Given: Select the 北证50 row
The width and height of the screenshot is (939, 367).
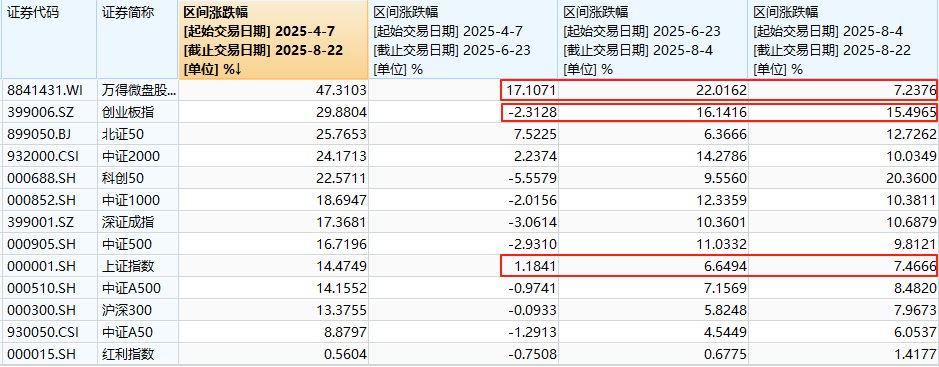Looking at the screenshot, I should [x=470, y=134].
